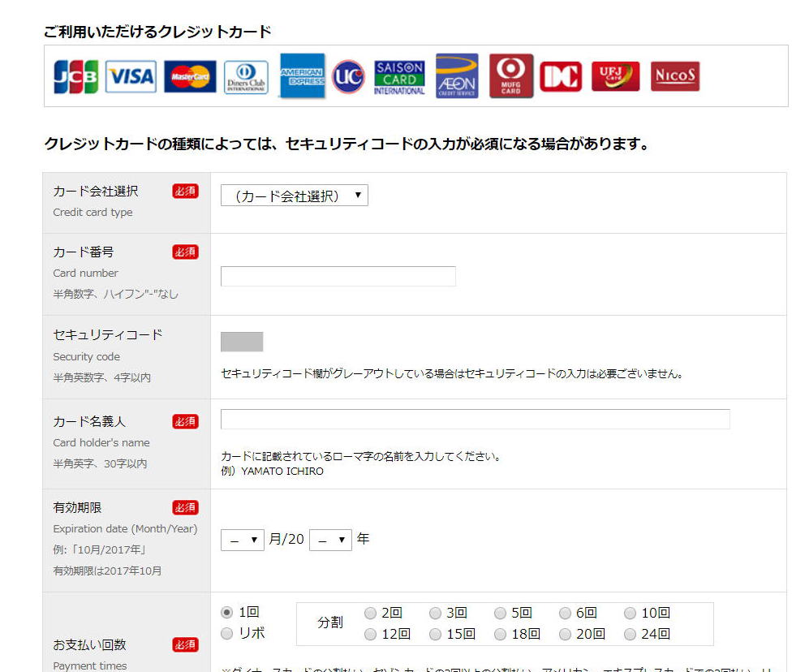Open the expiration year dropdown
Image resolution: width=792 pixels, height=672 pixels.
tap(330, 540)
